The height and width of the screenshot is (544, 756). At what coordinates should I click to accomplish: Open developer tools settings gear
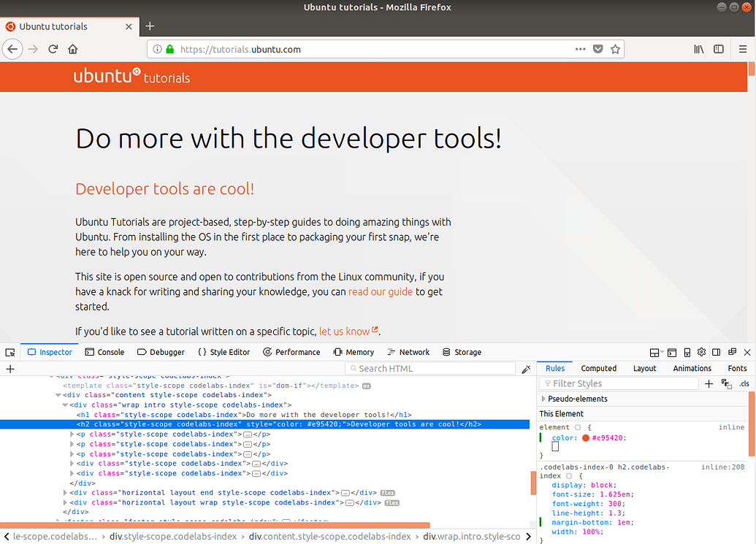701,353
